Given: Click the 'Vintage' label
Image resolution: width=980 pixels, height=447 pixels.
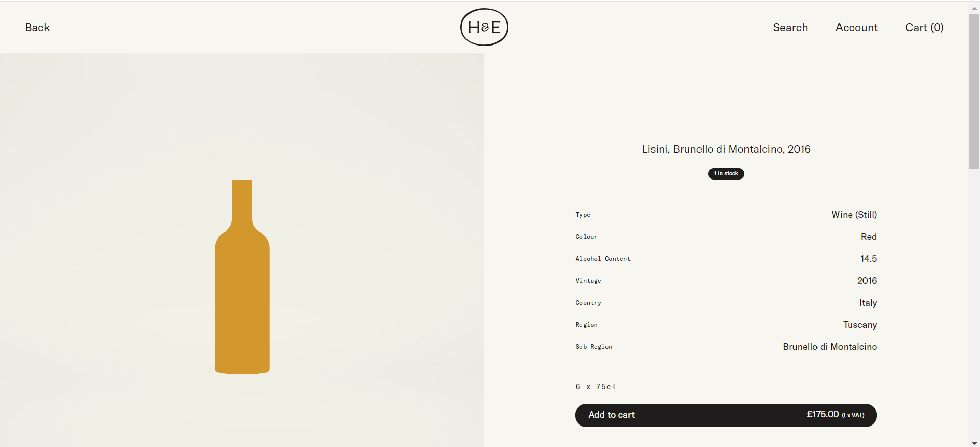Looking at the screenshot, I should 588,281.
